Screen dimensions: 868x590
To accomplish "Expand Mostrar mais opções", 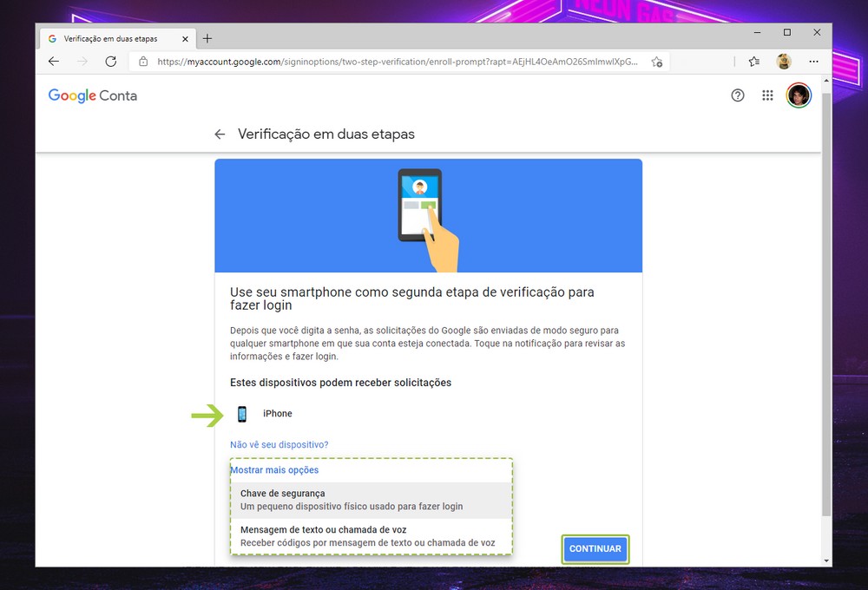I will point(274,470).
